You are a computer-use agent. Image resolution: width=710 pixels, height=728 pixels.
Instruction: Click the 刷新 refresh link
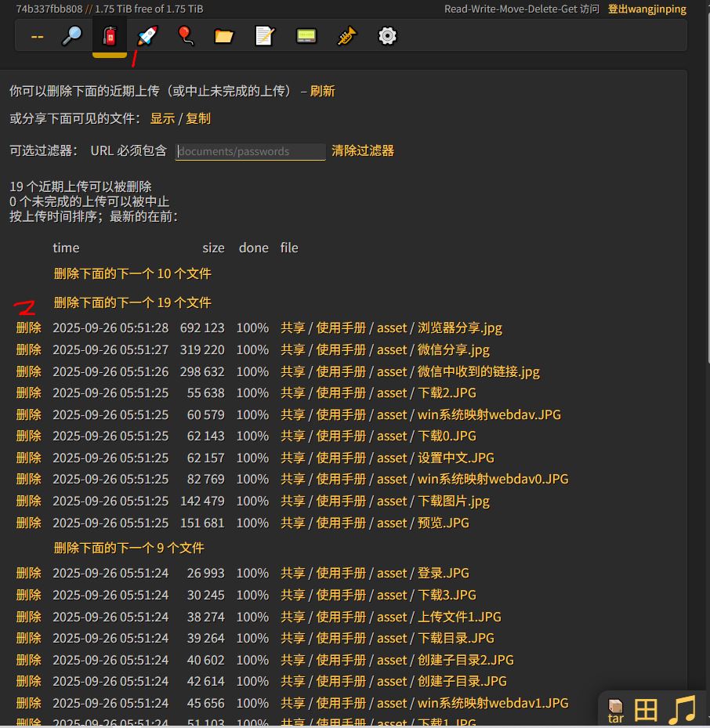point(322,91)
